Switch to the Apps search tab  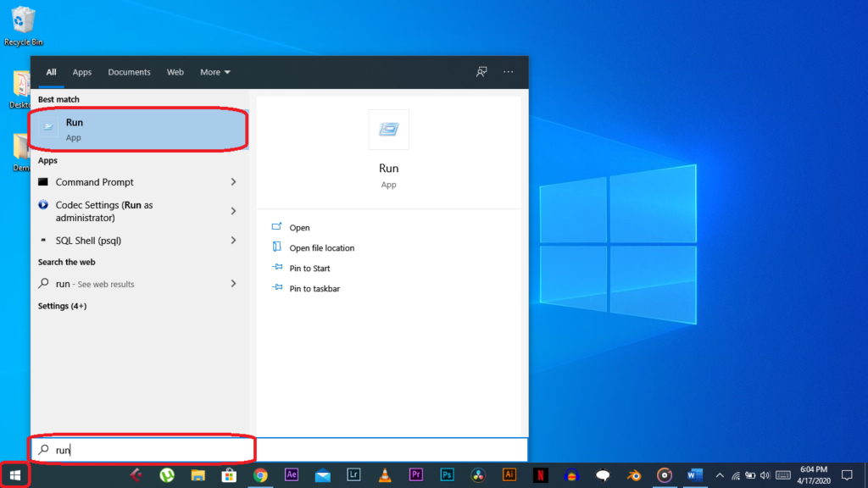click(x=82, y=72)
